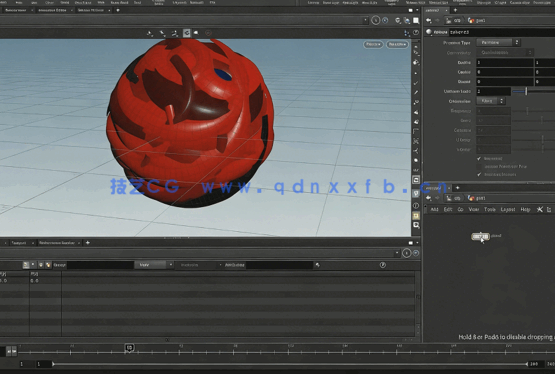The width and height of the screenshot is (555, 374).
Task: Click the sphere node icon in the parameter pane
Action: tap(429, 32)
